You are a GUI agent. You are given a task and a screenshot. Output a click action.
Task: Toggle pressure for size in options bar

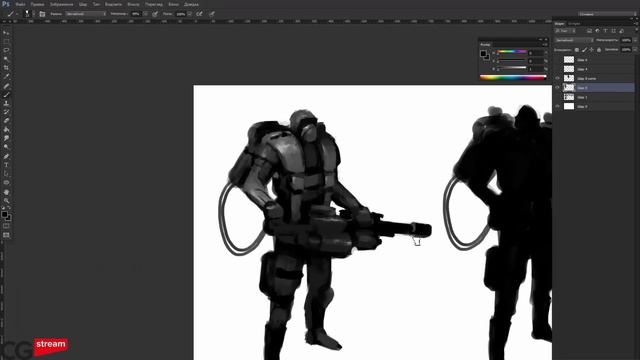(212, 14)
